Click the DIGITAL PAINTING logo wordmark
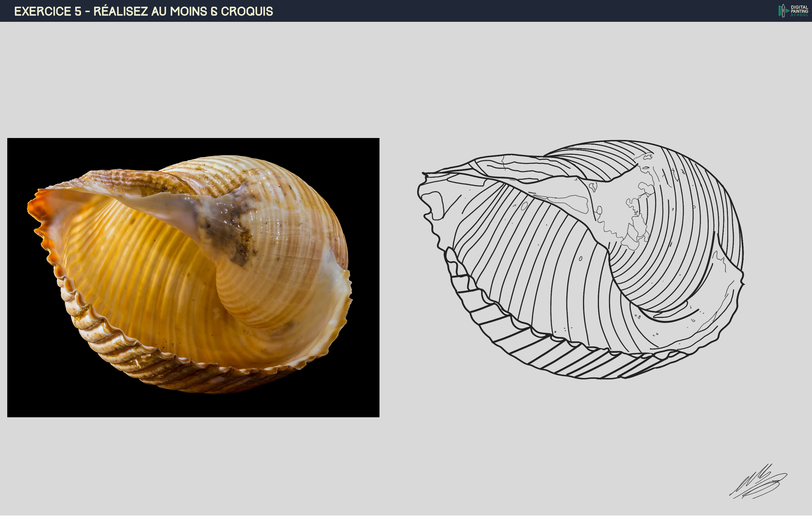Image resolution: width=812 pixels, height=516 pixels. tap(799, 9)
